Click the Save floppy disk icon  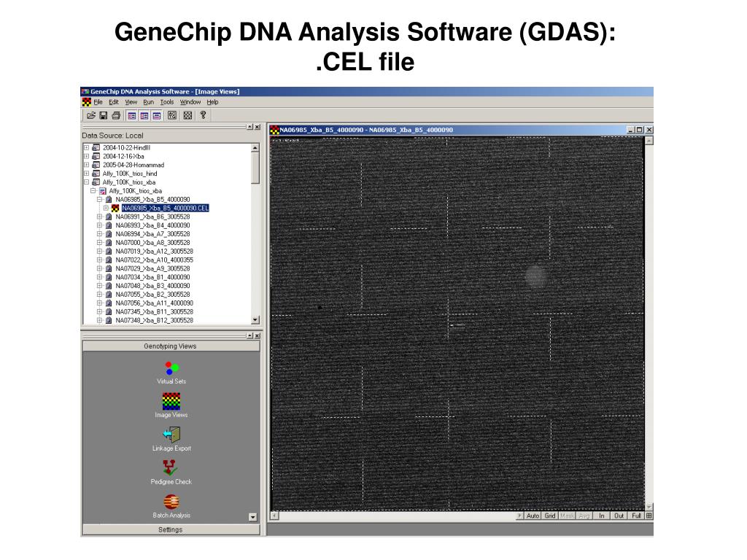point(103,115)
